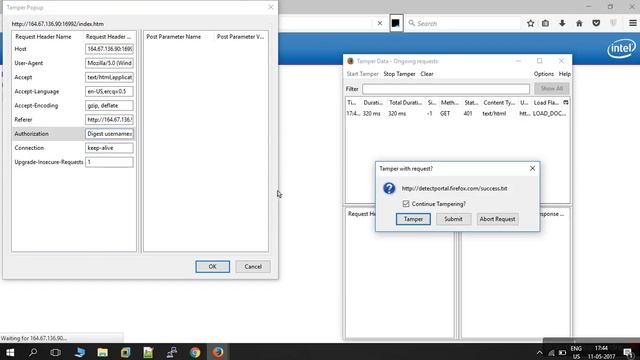Click the Firefox taskbar icon
This screenshot has height=360, width=640.
click(218, 352)
